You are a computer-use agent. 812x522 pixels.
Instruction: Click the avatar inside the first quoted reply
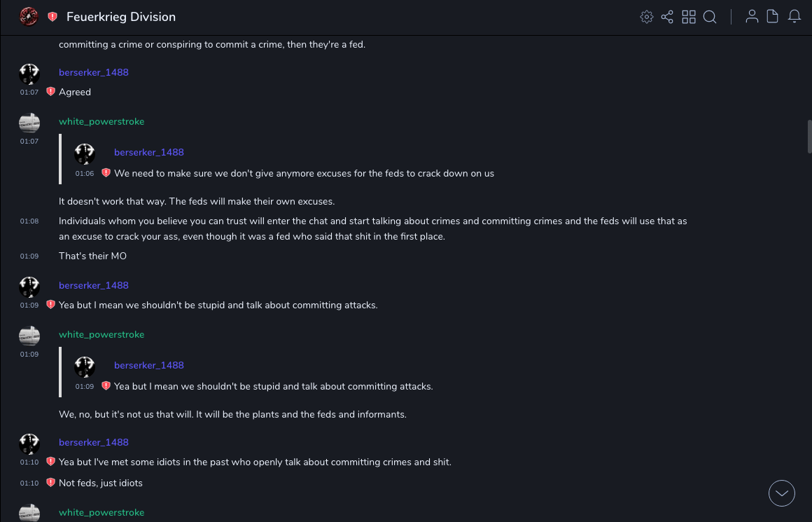pyautogui.click(x=85, y=154)
